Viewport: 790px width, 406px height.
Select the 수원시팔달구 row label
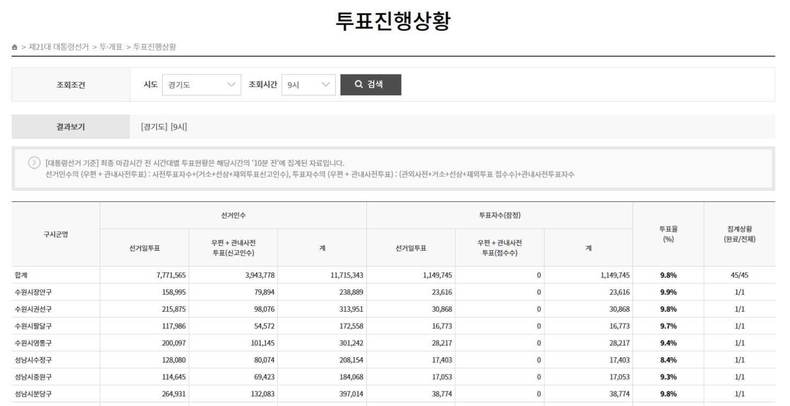[33, 326]
